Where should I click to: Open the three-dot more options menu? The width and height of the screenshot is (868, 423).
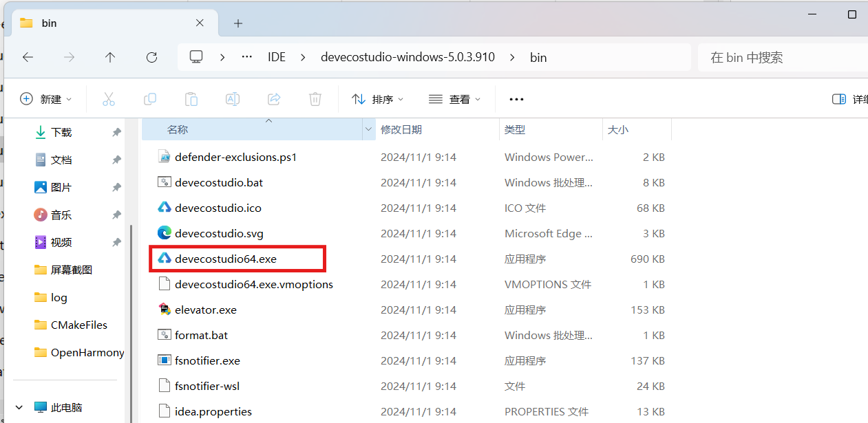pos(516,99)
